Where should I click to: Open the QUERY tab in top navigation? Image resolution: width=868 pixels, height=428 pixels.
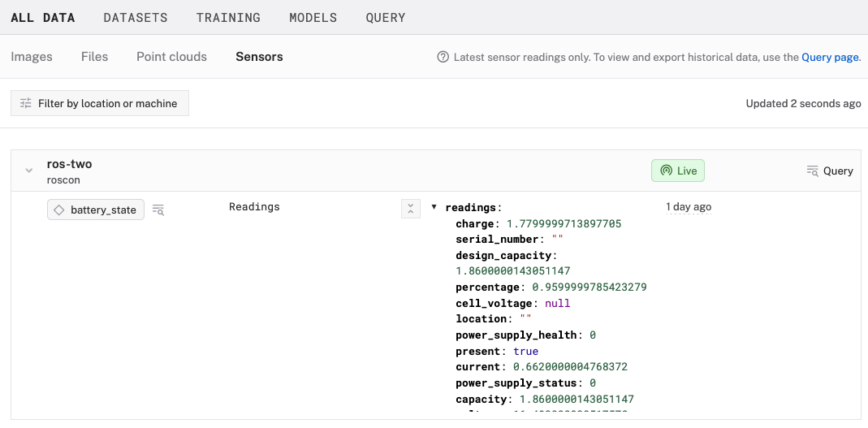tap(386, 18)
